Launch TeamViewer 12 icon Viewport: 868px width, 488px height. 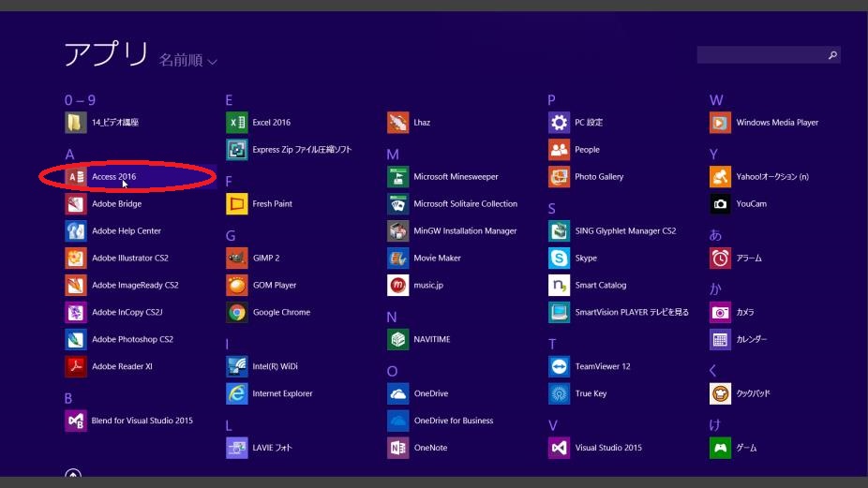[x=559, y=366]
